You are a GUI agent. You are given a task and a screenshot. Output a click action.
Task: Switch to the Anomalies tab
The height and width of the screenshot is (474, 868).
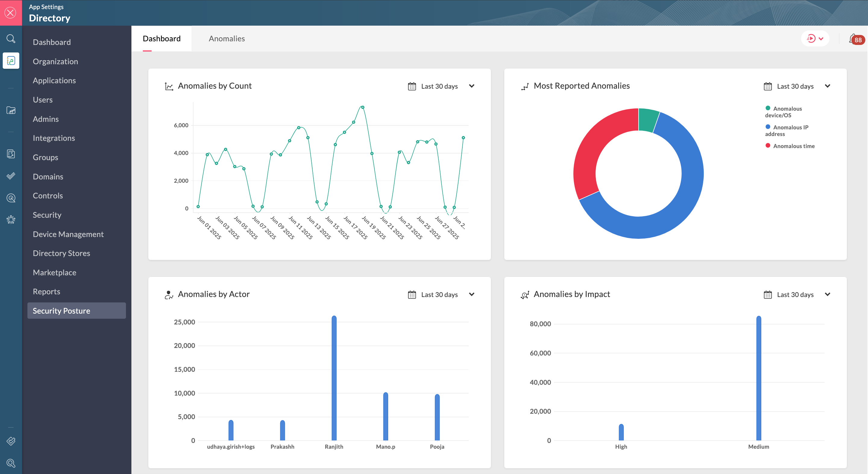[226, 39]
